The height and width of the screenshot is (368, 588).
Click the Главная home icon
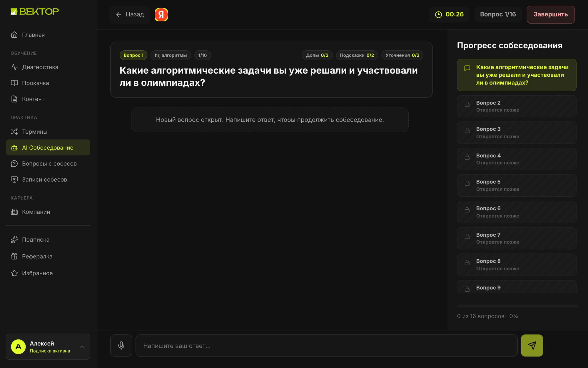click(x=14, y=35)
